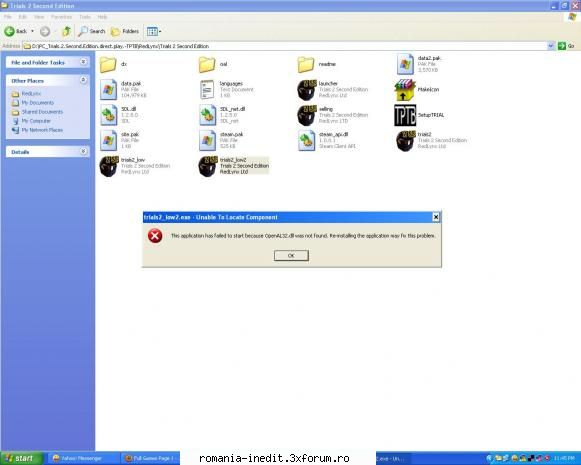Click the Start button
581x465 pixels.
(20, 458)
